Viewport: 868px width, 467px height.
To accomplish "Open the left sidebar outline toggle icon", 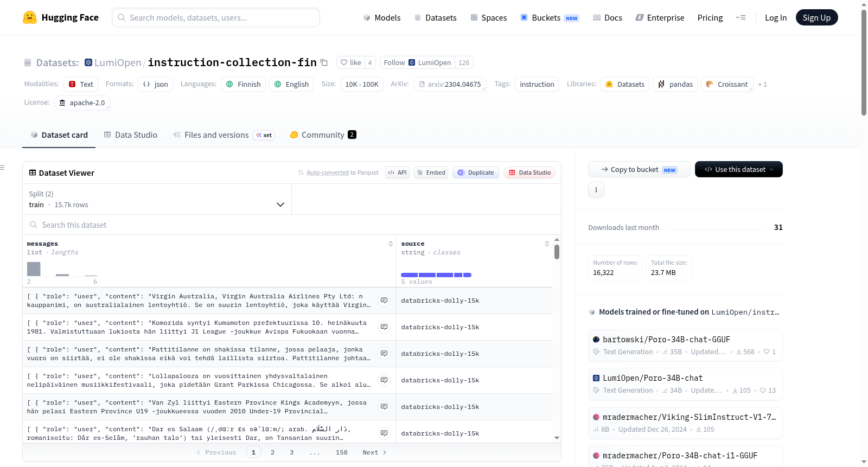I will [x=2, y=168].
